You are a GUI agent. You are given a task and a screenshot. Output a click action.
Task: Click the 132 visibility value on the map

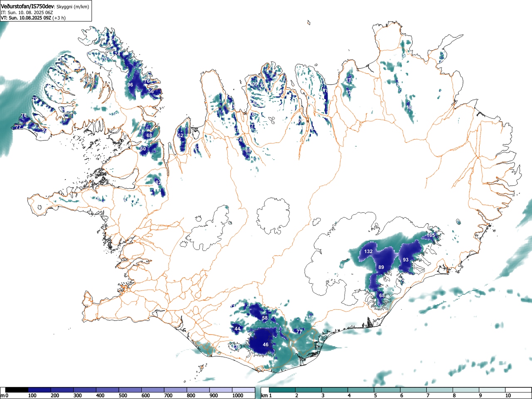click(x=368, y=251)
